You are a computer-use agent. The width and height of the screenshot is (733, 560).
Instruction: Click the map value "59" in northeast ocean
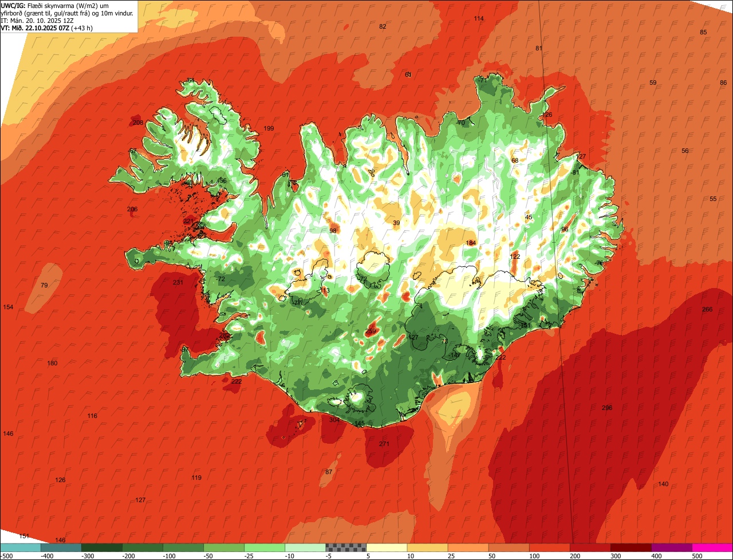[x=653, y=82]
